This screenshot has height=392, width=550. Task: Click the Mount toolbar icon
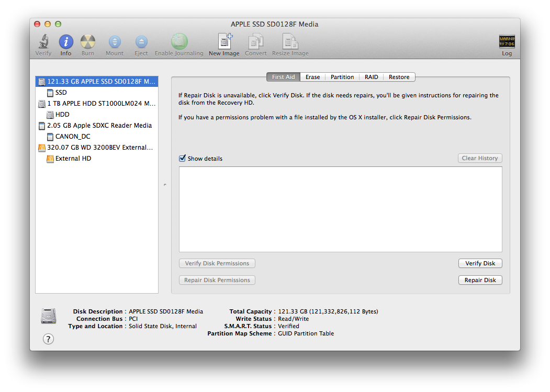[x=115, y=42]
